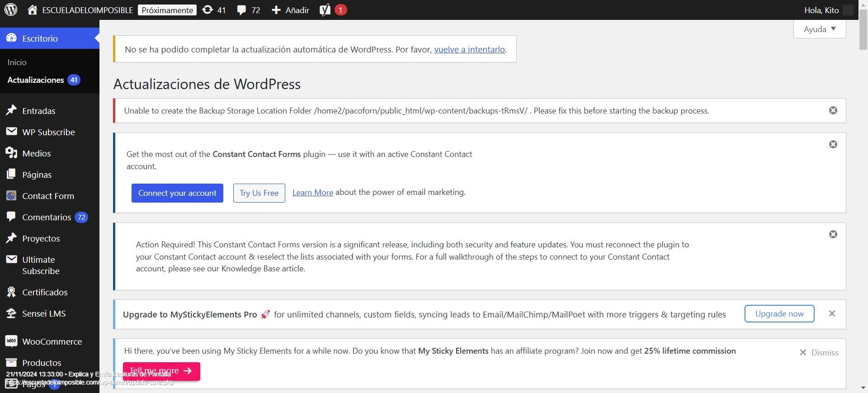Click the Comentarios speech bubble icon
The image size is (868, 393).
[x=11, y=217]
